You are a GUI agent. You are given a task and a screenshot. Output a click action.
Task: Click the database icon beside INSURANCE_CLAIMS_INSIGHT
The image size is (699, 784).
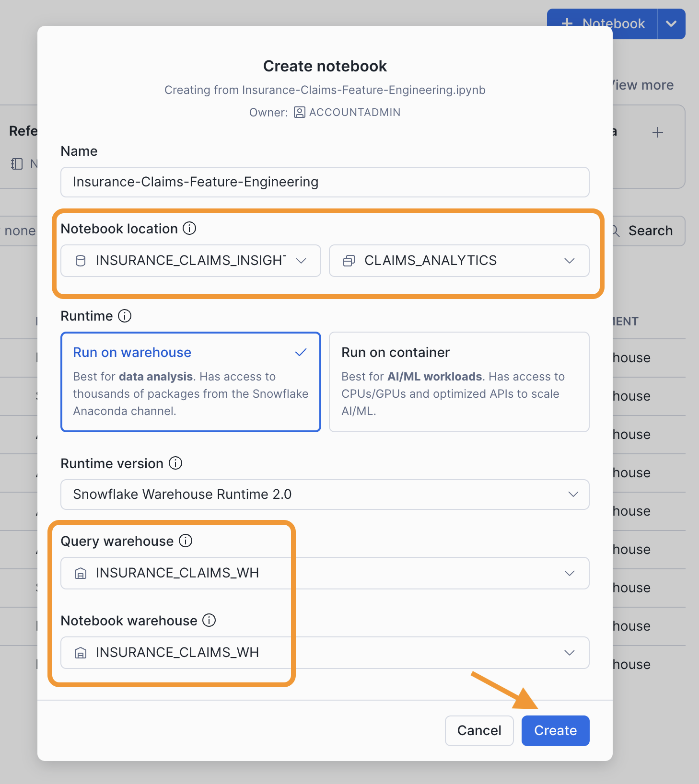pos(81,261)
